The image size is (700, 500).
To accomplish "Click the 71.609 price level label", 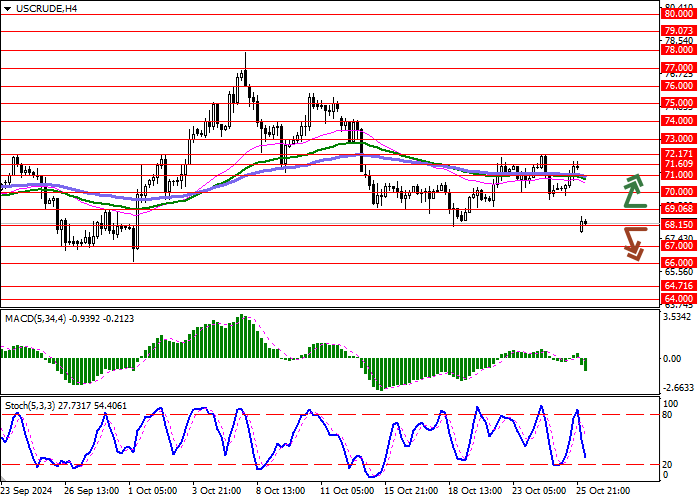I will coord(679,164).
